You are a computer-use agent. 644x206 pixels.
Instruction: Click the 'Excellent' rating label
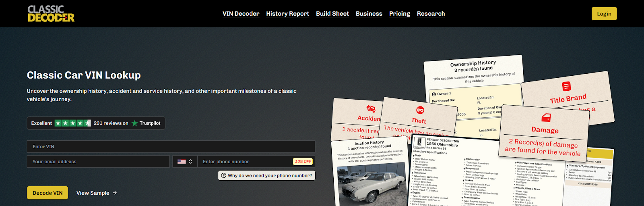click(41, 123)
